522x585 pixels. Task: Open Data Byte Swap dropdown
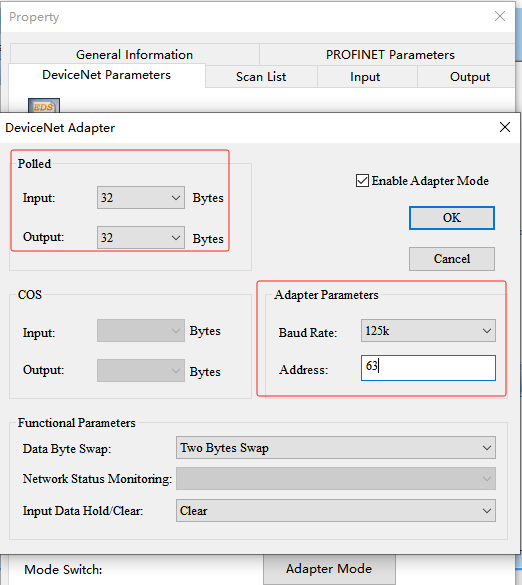click(x=335, y=447)
